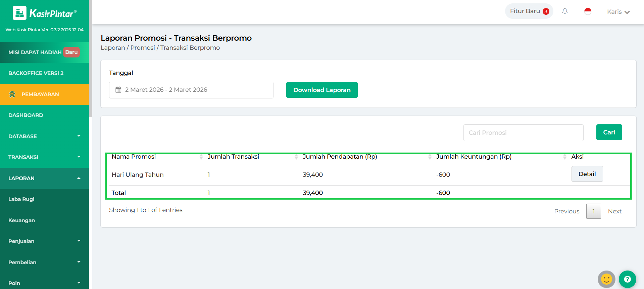Click the smiley face feedback icon

pyautogui.click(x=606, y=279)
